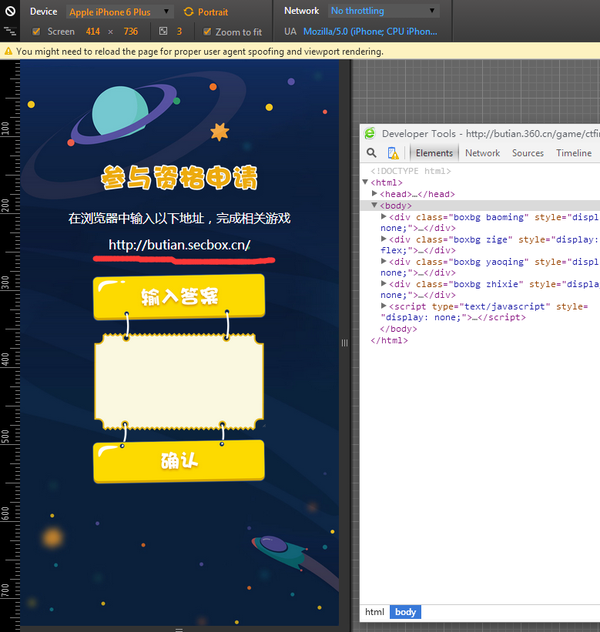Click the warning triangle icon in the notice bar

click(8, 51)
